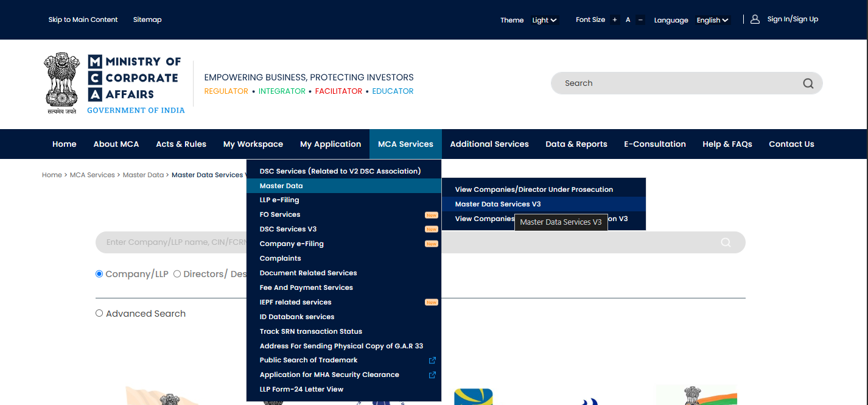Select Master Data in the dropdown menu
Screen dimensions: 868x405
click(x=344, y=186)
